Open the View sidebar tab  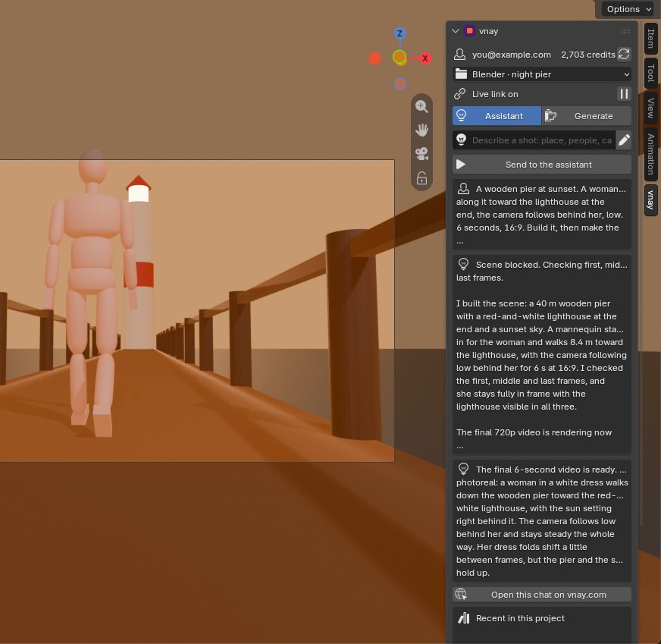[651, 108]
